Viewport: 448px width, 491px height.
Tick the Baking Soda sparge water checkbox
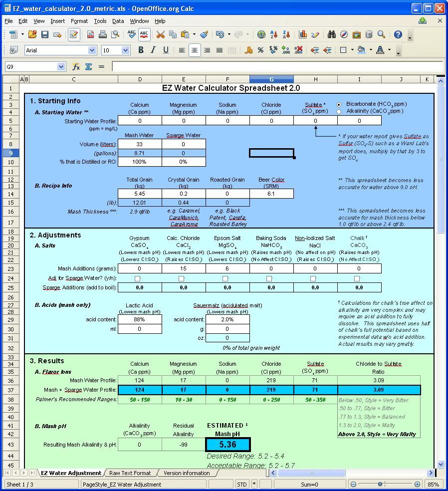coord(269,278)
